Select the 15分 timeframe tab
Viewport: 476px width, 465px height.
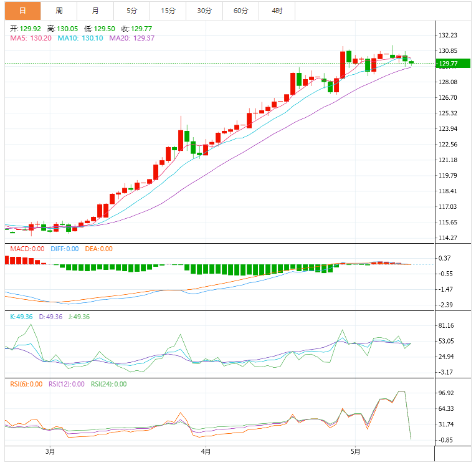168,11
